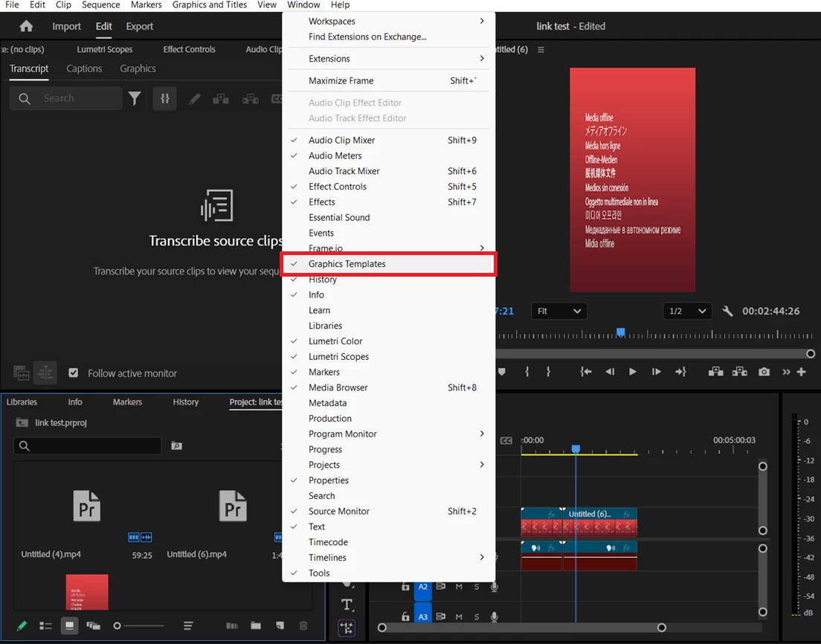
Task: Add a marker in the Program Monitor
Action: pyautogui.click(x=502, y=372)
